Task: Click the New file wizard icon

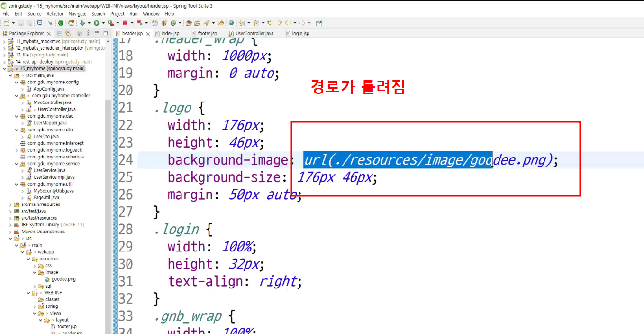Action: coord(6,23)
